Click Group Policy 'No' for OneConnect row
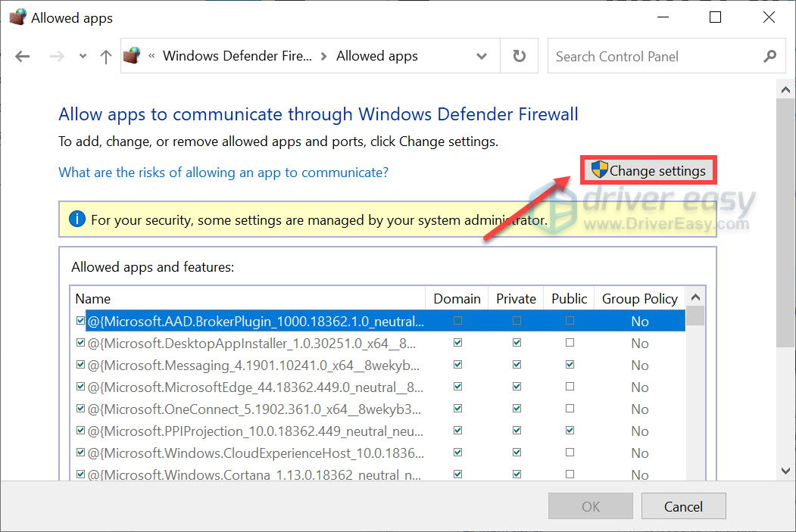The height and width of the screenshot is (532, 796). tap(640, 409)
